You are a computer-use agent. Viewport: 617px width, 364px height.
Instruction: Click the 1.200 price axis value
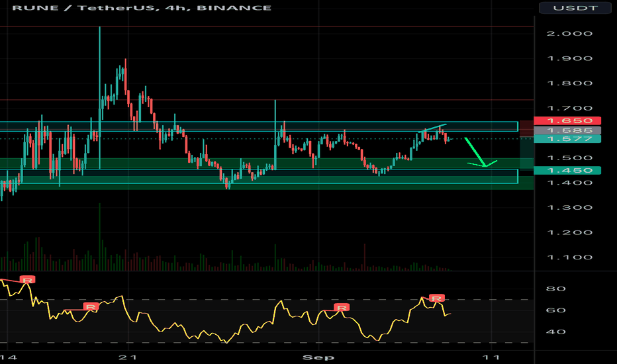pos(569,232)
